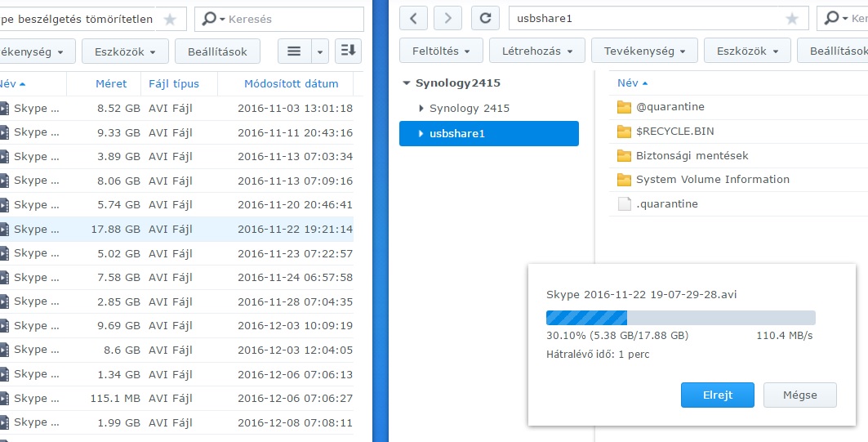868x442 pixels.
Task: Open Feltöltés dropdown menu
Action: (x=441, y=51)
